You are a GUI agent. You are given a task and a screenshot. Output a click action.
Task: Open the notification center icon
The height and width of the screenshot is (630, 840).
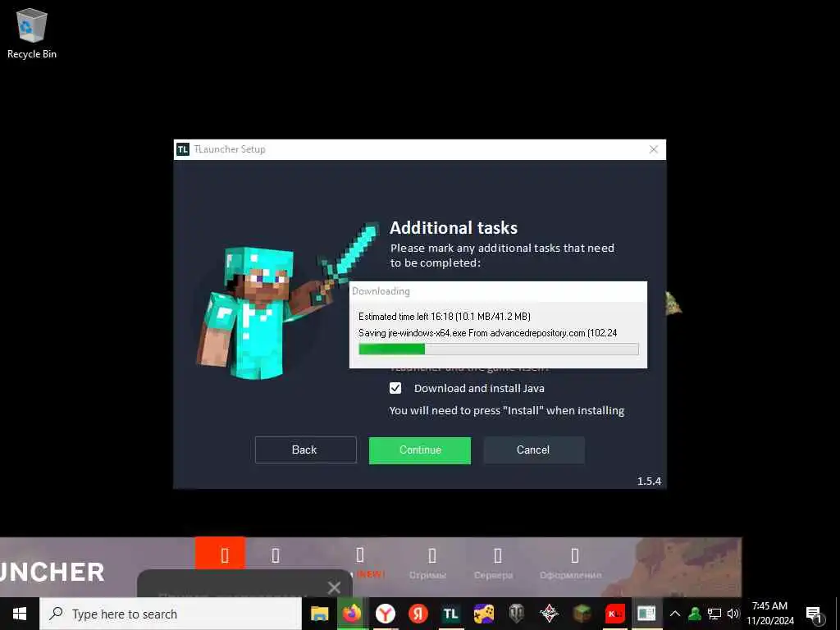click(x=815, y=615)
